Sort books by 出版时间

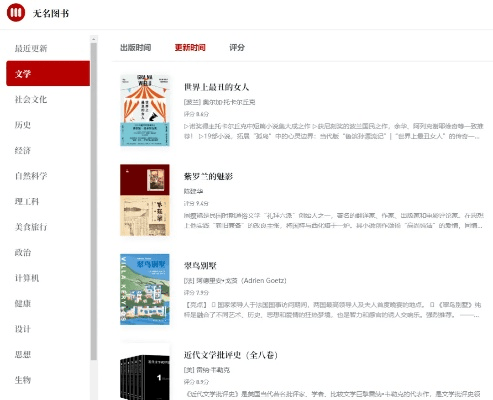(x=135, y=47)
